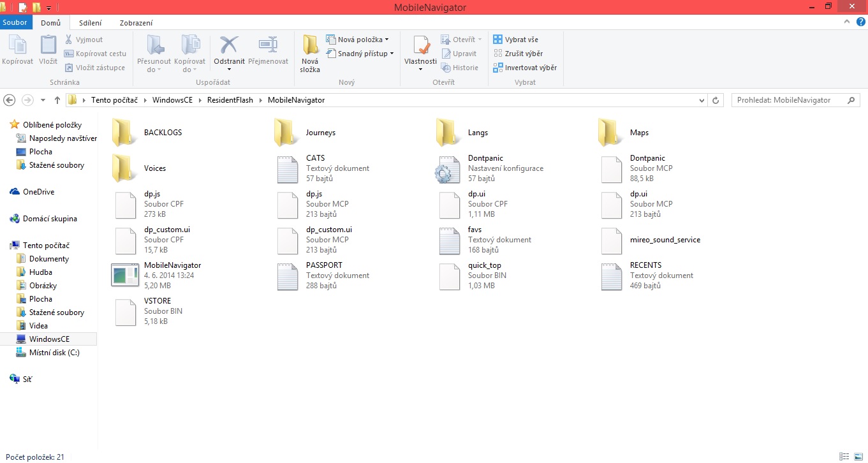Open Nová položka dropdown
This screenshot has height=463, width=868.
click(x=357, y=40)
